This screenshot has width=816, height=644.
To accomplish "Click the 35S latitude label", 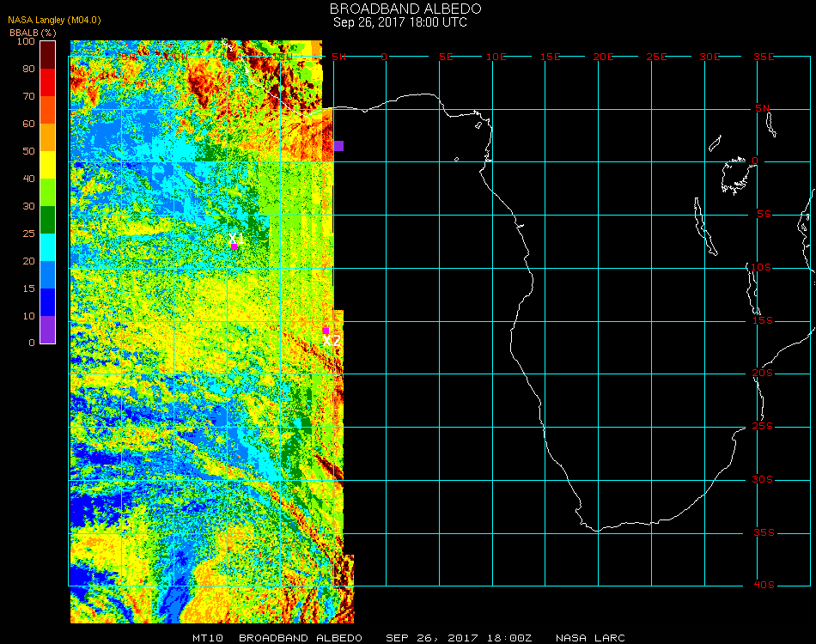I will (764, 532).
